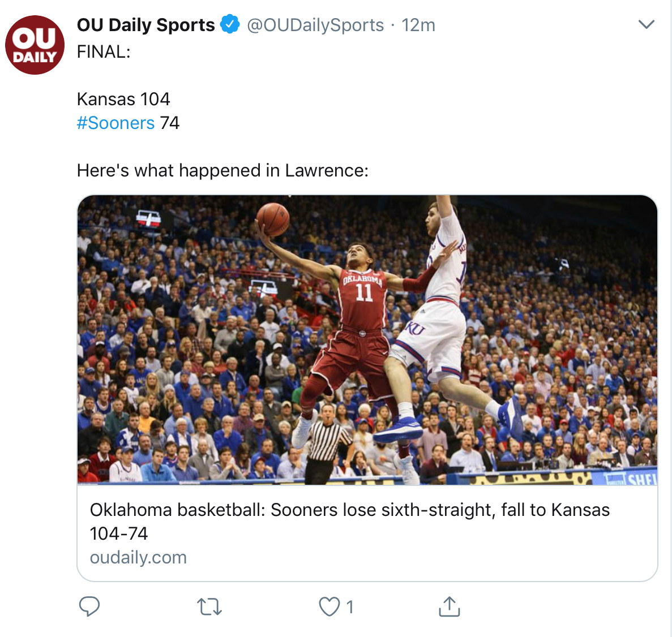Go to the oudaily.com domain link
Image resolution: width=672 pixels, height=637 pixels.
coord(138,557)
